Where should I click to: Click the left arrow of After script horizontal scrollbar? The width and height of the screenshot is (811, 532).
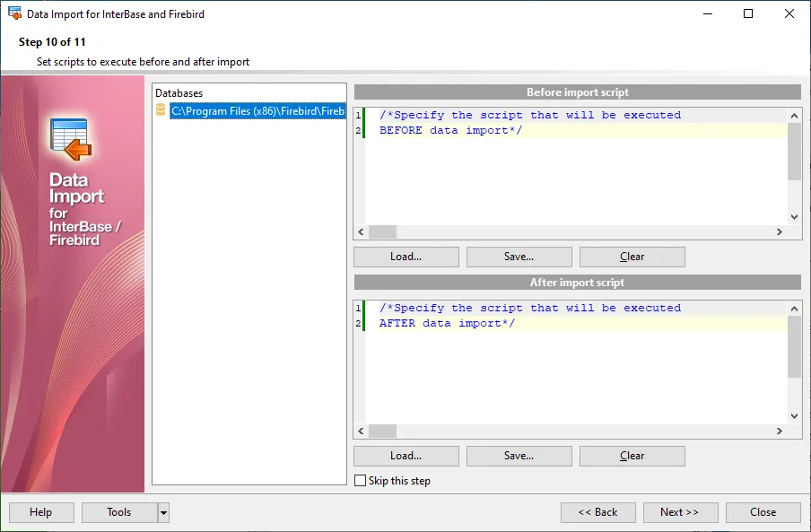[x=361, y=431]
